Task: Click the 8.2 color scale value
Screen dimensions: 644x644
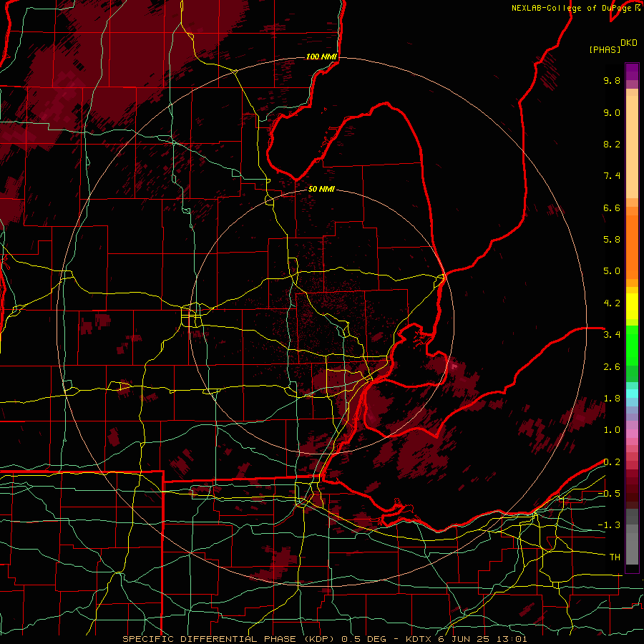Action: 612,145
